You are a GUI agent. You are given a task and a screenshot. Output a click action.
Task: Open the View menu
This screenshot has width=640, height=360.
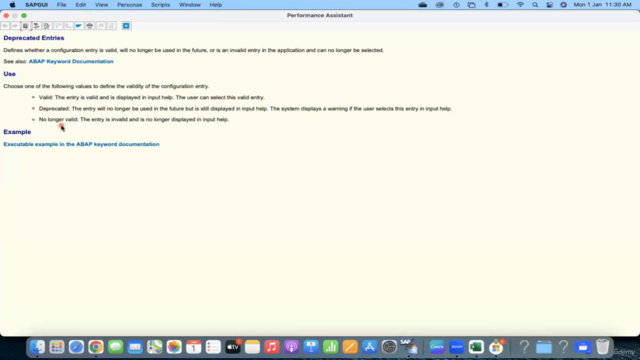(101, 5)
